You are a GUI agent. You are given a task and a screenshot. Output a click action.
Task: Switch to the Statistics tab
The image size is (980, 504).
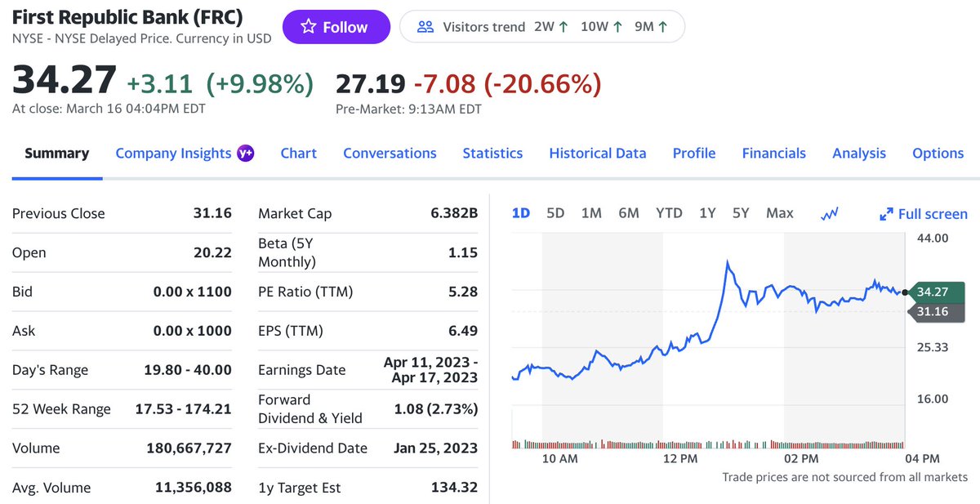[492, 154]
